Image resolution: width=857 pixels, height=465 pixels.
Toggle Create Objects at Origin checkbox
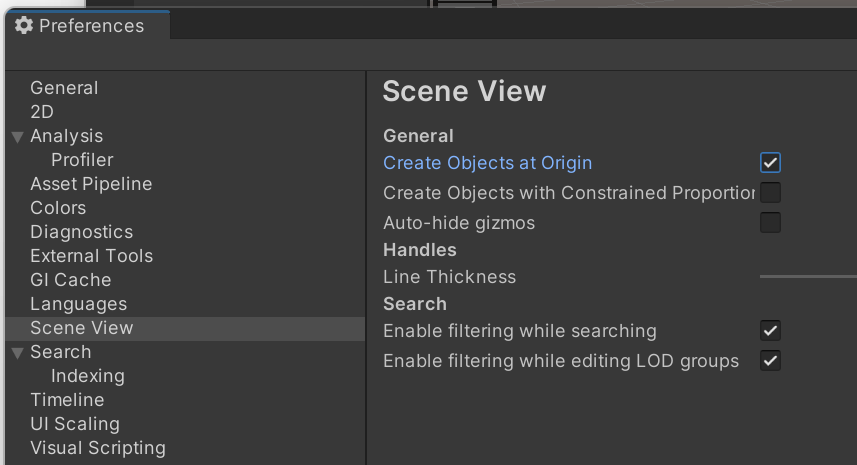point(770,163)
